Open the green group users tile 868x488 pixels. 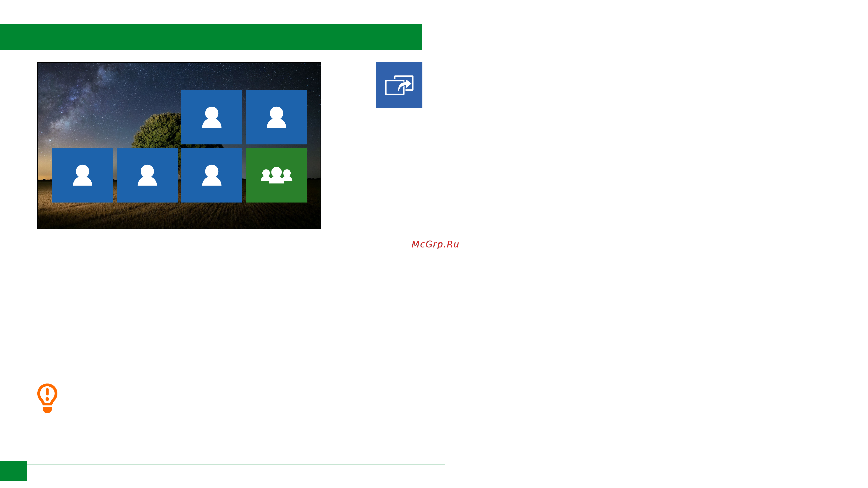click(276, 175)
